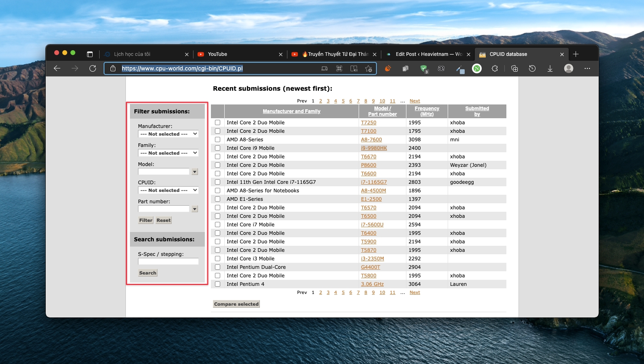Expand the CPUID dropdown
The height and width of the screenshot is (364, 644).
168,190
